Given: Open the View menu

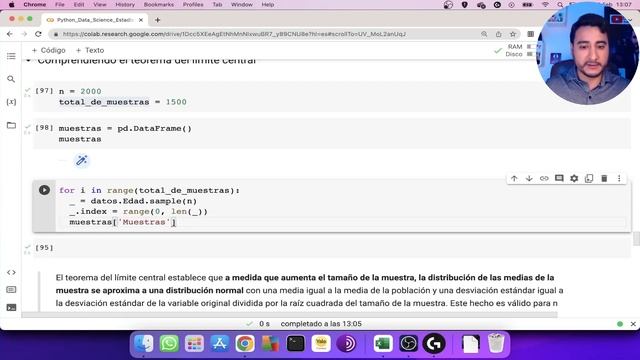Looking at the screenshot, I should 100,4.
